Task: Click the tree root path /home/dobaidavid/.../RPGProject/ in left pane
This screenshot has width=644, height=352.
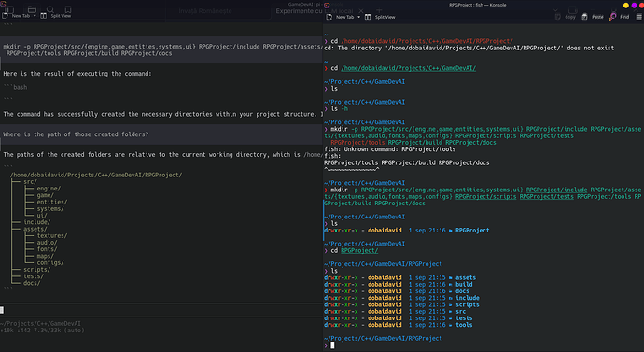Action: tap(96, 175)
